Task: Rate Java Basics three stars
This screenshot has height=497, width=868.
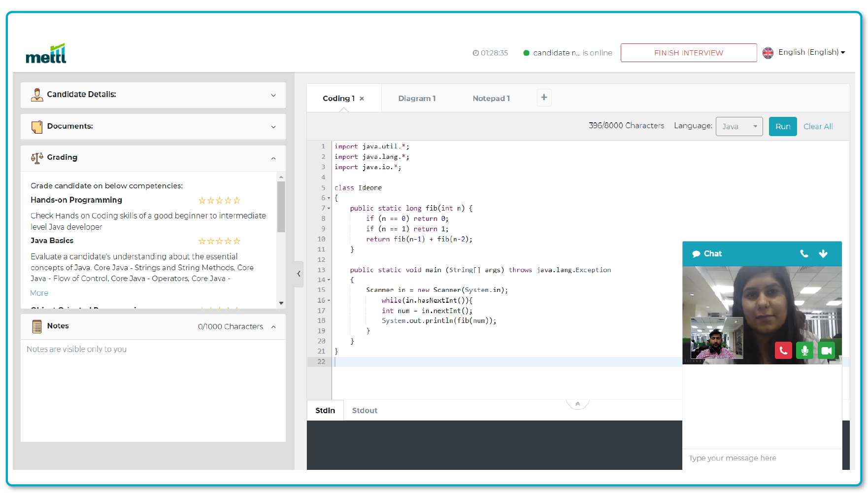Action: [x=219, y=241]
